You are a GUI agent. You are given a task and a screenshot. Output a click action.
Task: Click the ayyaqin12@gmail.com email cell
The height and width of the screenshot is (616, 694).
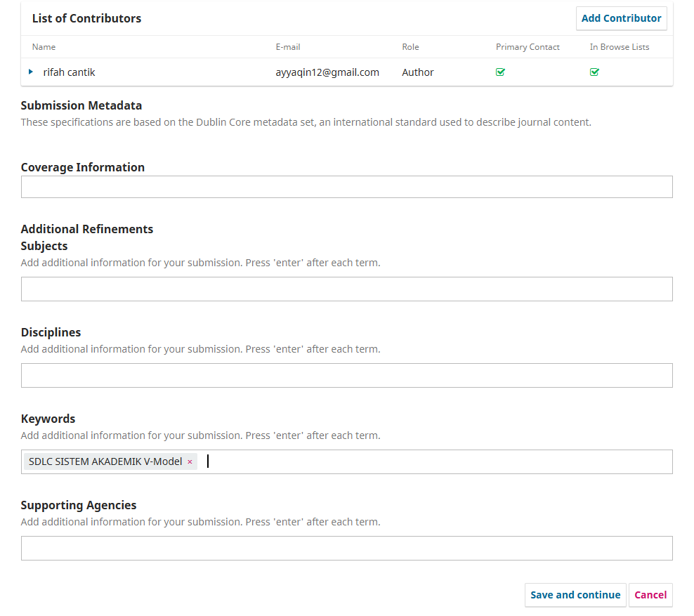(x=327, y=72)
